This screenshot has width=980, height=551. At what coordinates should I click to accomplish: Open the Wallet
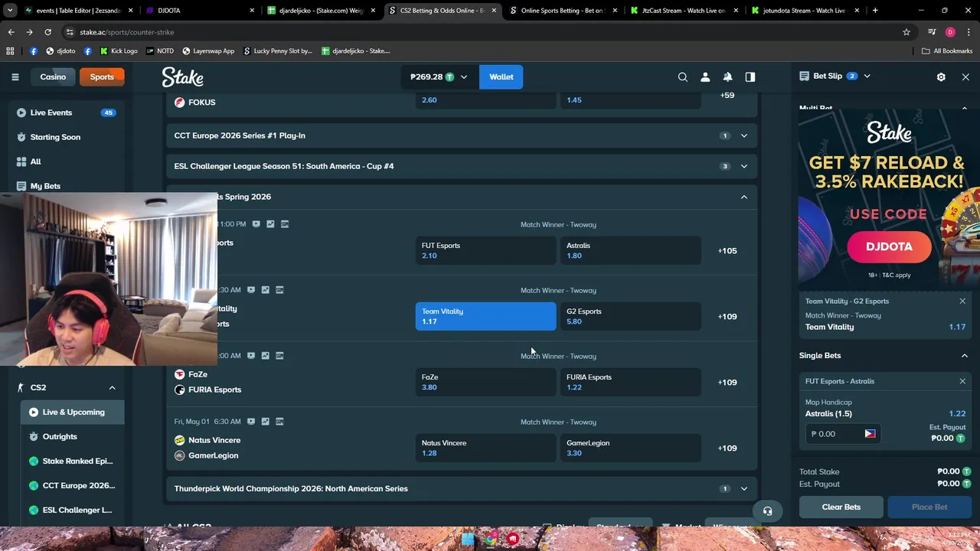(501, 77)
